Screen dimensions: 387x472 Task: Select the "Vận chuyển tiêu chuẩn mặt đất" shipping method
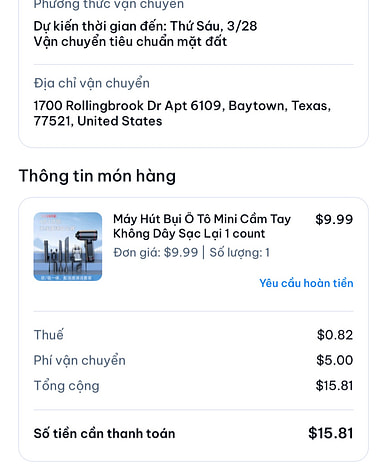(x=130, y=42)
